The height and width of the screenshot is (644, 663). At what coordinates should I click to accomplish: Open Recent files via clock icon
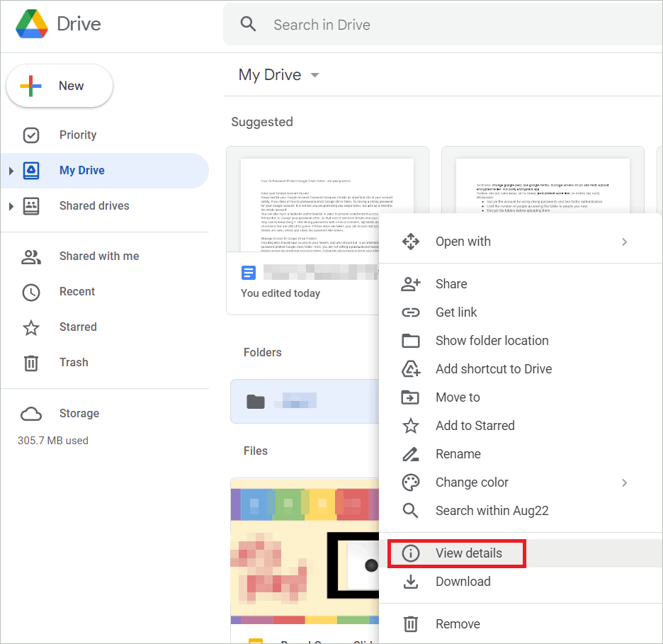(31, 291)
